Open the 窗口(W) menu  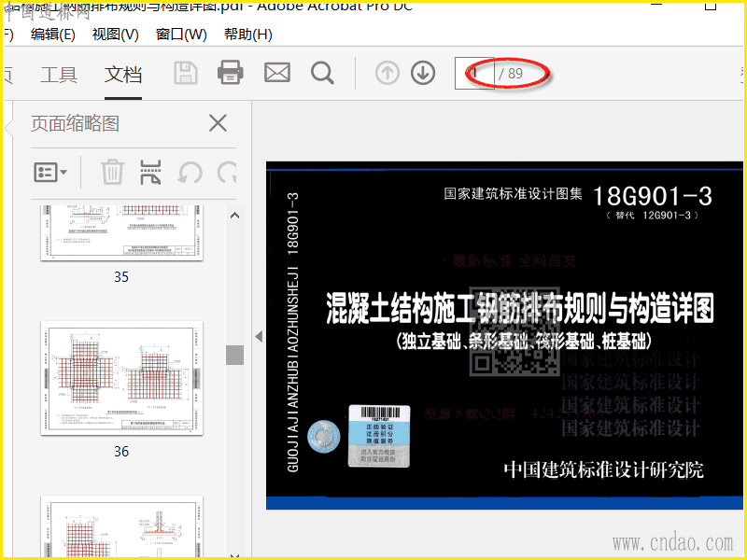[x=181, y=35]
